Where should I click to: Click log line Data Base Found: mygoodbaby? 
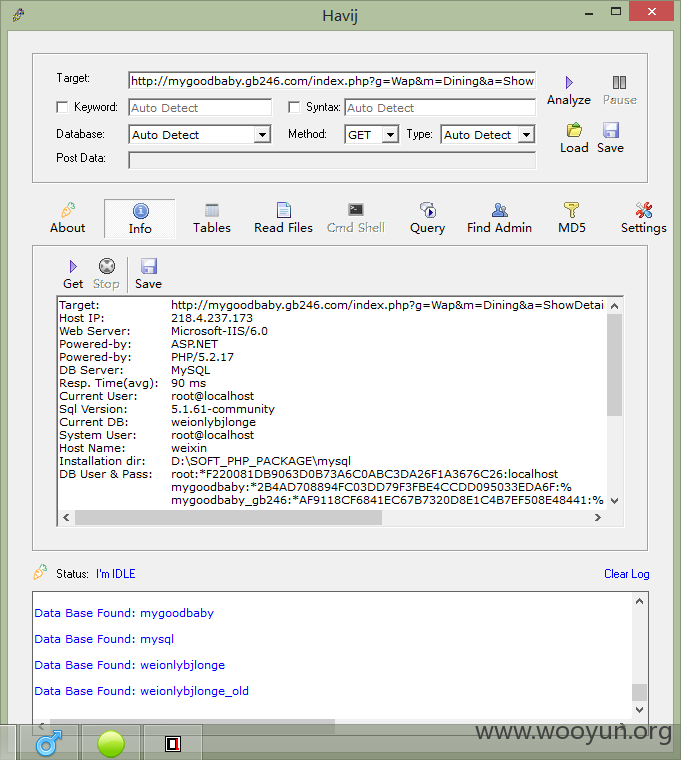pyautogui.click(x=124, y=613)
